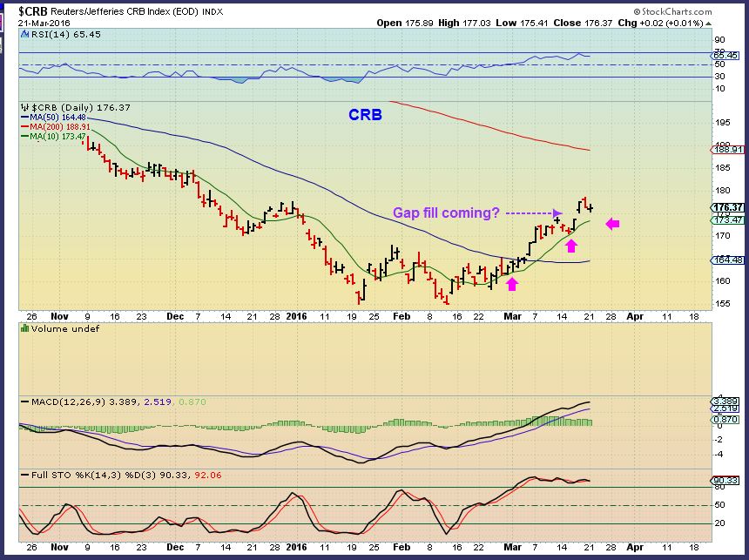Click the Apr label on the bottom date axis
This screenshot has height=560, width=749.
pos(635,547)
